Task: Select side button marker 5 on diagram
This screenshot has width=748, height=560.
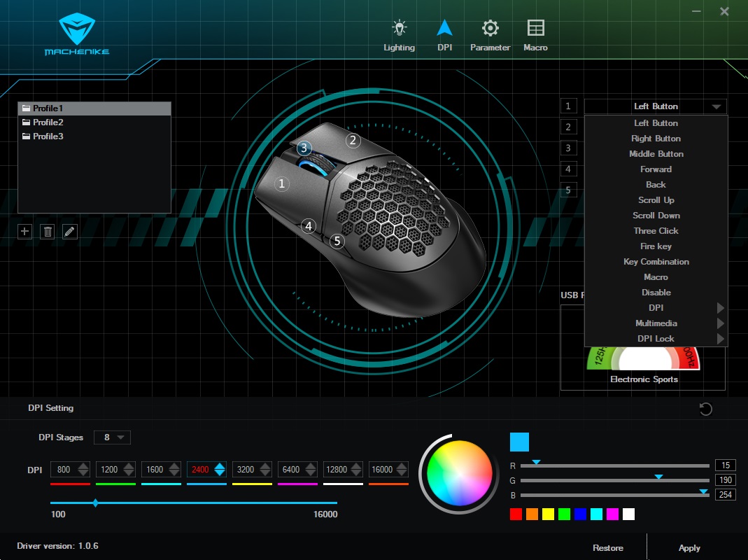Action: click(337, 241)
